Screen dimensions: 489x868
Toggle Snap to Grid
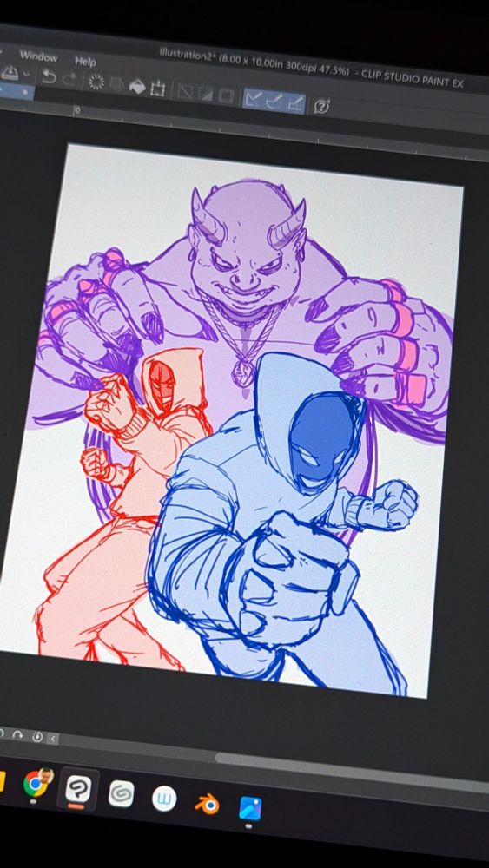tap(295, 103)
